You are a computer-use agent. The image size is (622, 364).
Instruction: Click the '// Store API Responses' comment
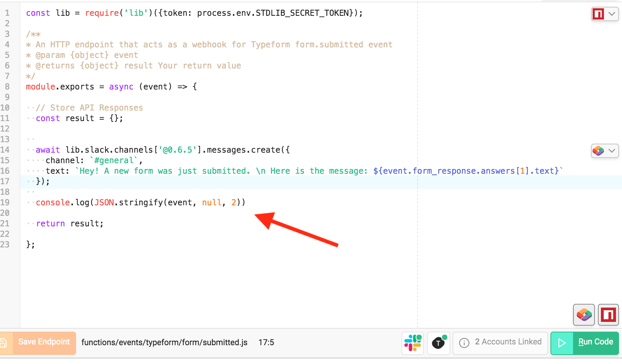[x=90, y=108]
